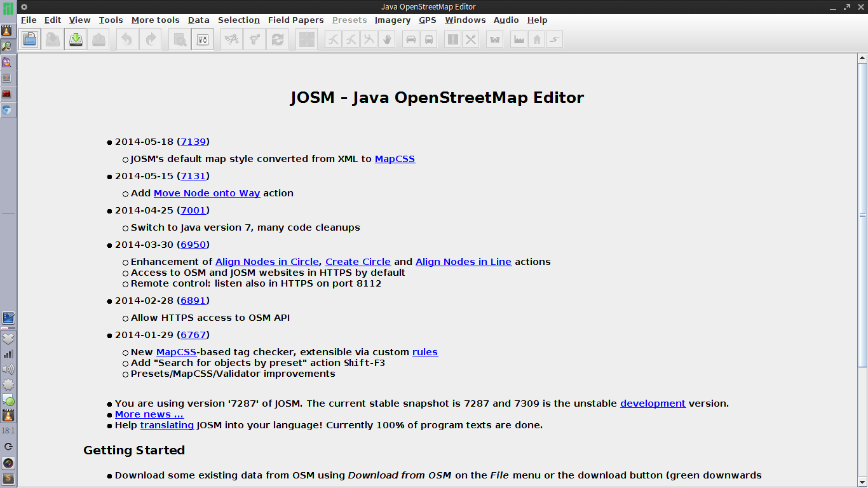Follow the 6950 version link
Image resolution: width=868 pixels, height=488 pixels.
(x=193, y=245)
